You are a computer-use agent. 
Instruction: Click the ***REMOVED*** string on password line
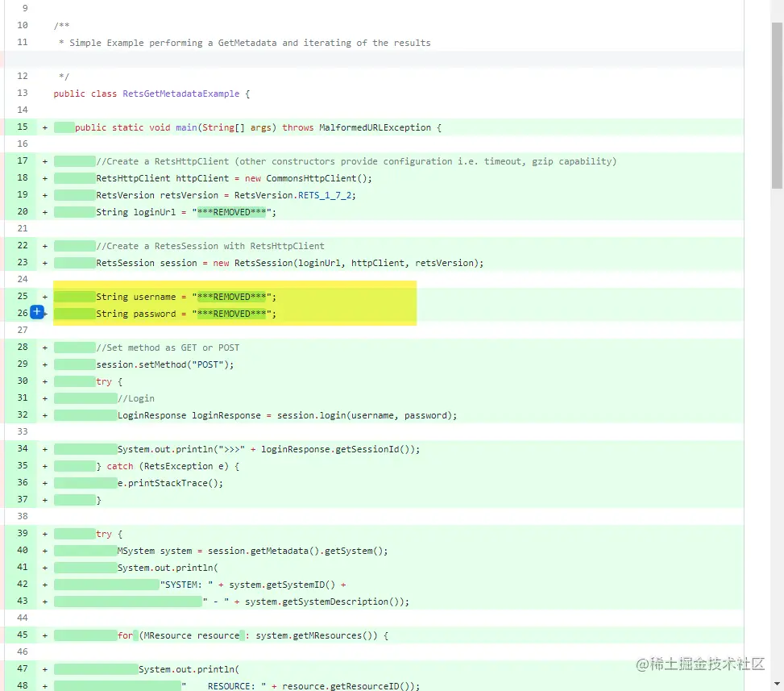[231, 314]
